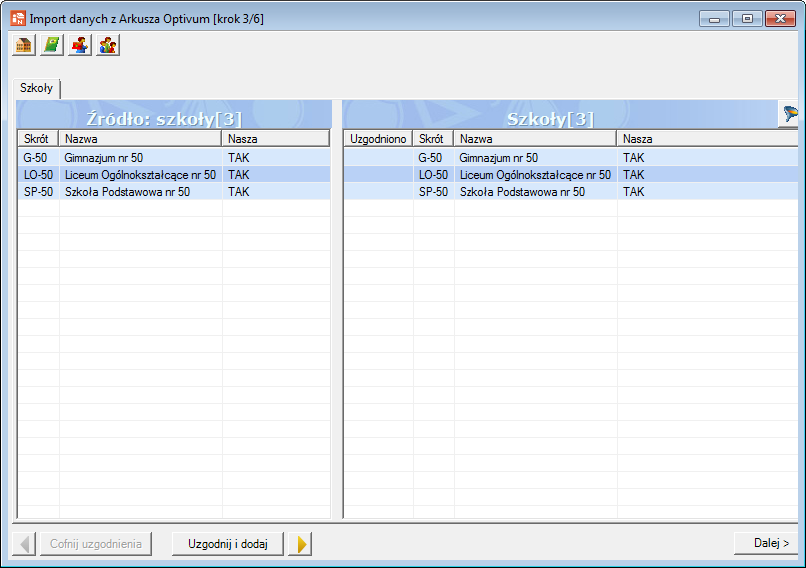
Task: Click the Uzgodniono column header
Action: click(378, 139)
